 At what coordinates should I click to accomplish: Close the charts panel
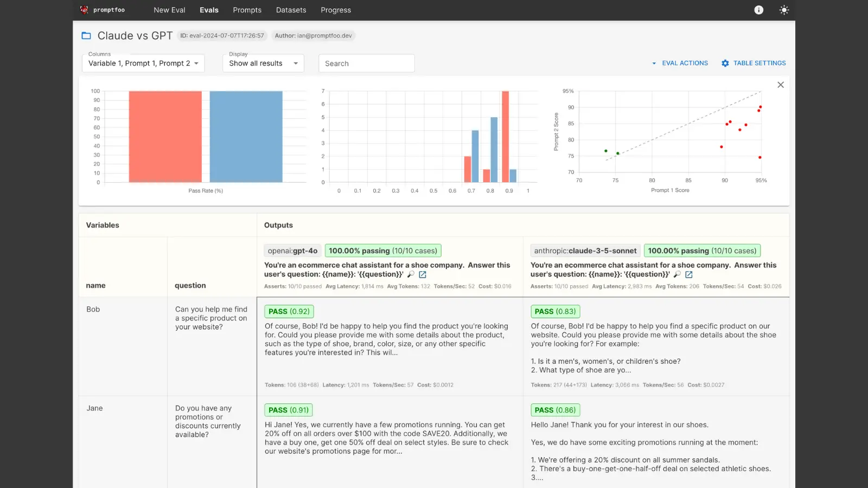[780, 85]
